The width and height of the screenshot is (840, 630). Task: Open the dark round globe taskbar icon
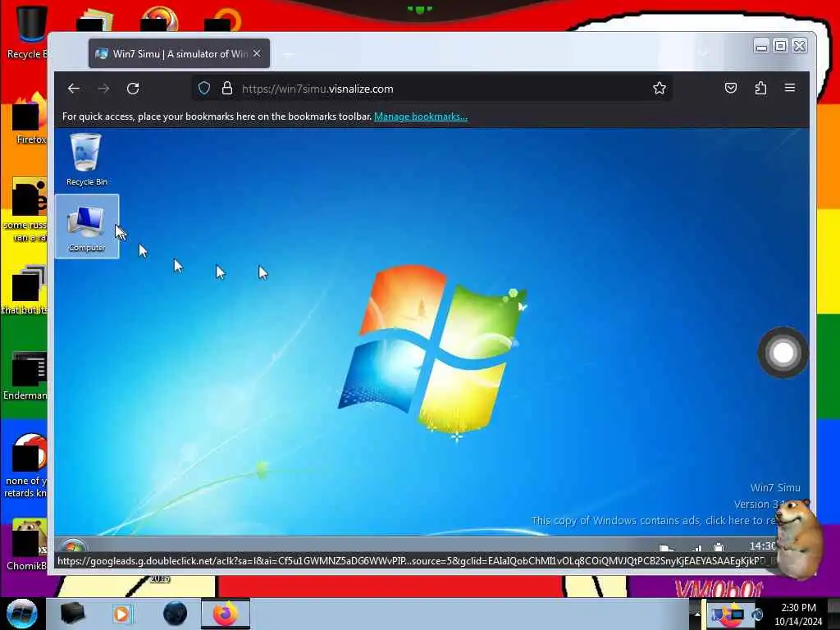pos(176,614)
